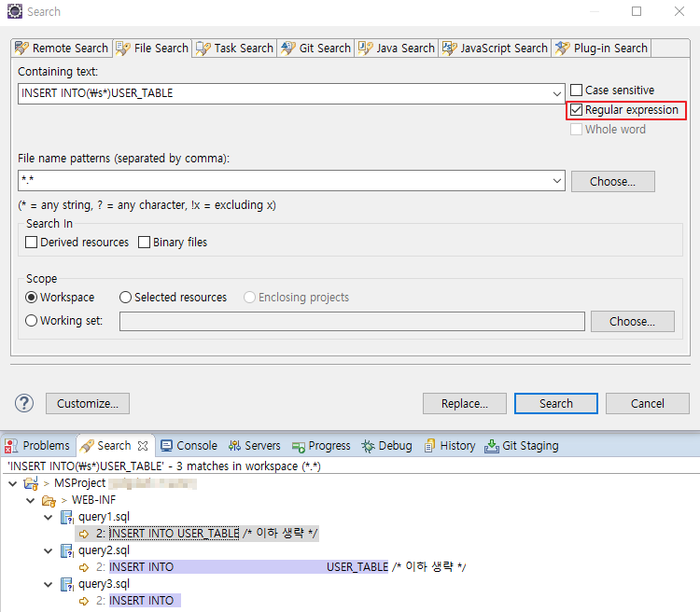Click the Git Search tab icon
This screenshot has height=612, width=700.
coord(288,48)
